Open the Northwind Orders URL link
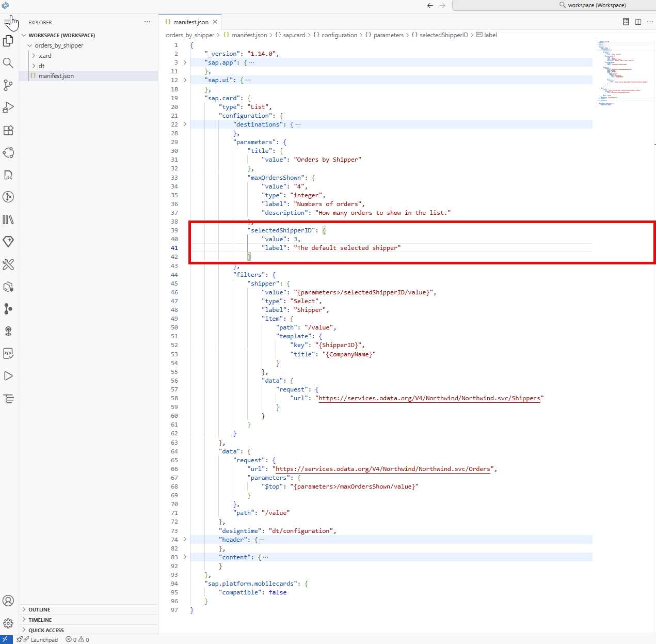Image resolution: width=656 pixels, height=644 pixels. point(382,469)
